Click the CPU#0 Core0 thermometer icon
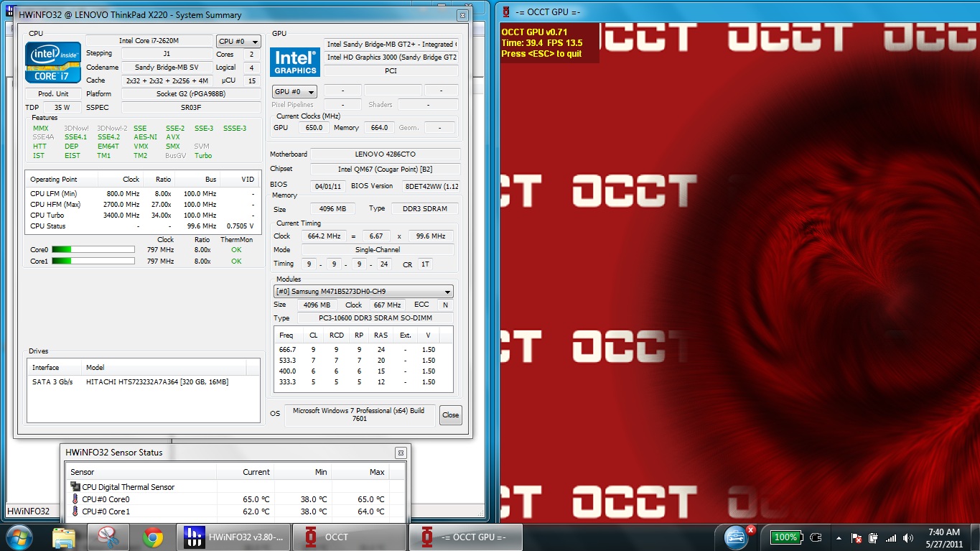The height and width of the screenshot is (551, 980). pos(75,499)
